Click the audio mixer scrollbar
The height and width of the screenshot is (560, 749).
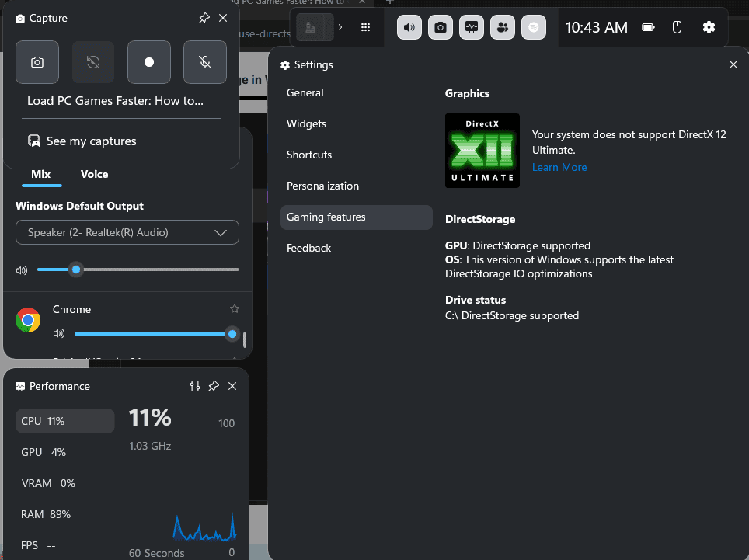(245, 339)
